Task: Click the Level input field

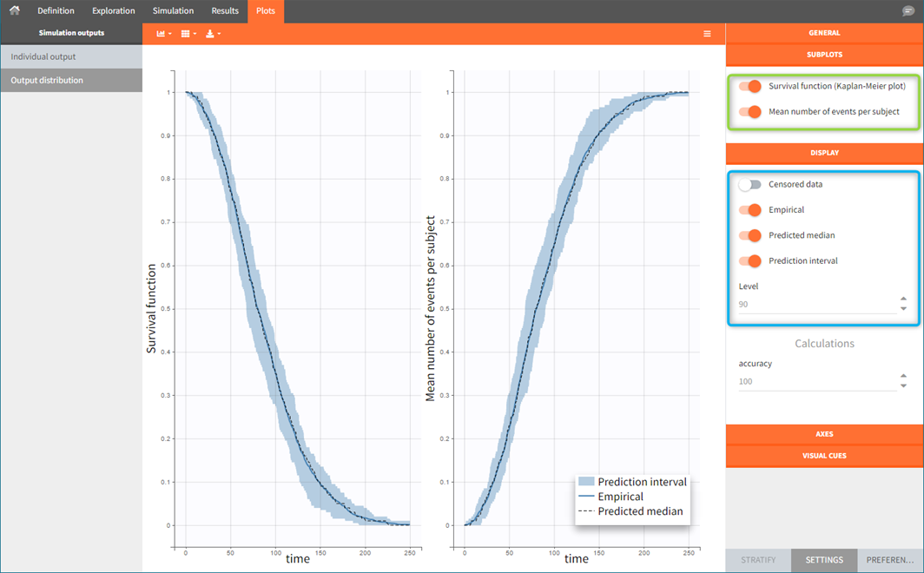Action: coord(816,305)
